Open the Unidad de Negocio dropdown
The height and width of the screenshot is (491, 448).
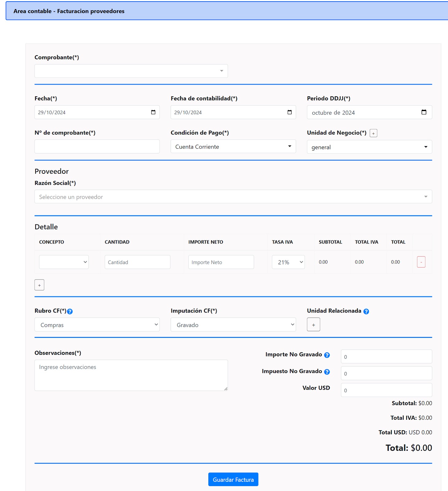click(x=369, y=147)
